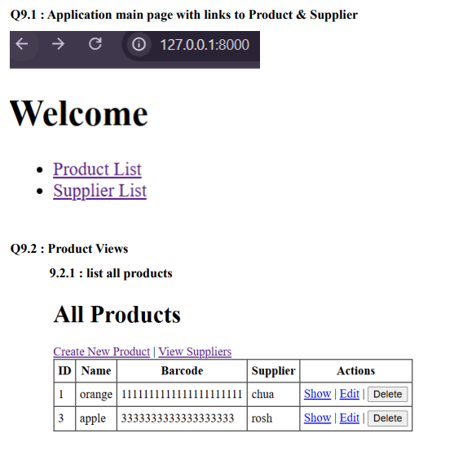
Task: Click the supplier cell 'chua'
Action: pos(273,394)
